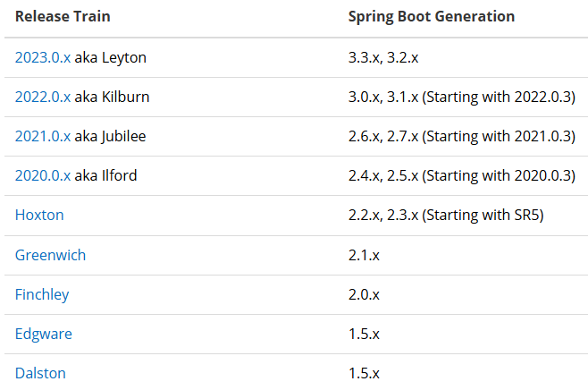588x390 pixels.
Task: Open the Finchley release link
Action: point(42,294)
